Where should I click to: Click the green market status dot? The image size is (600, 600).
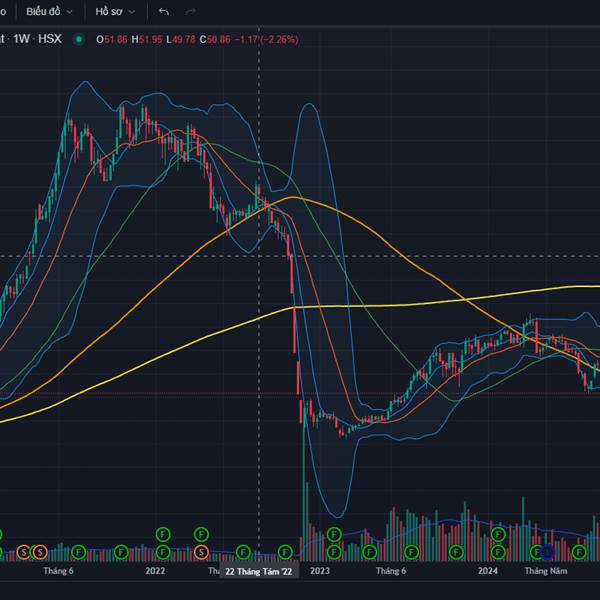pyautogui.click(x=79, y=39)
